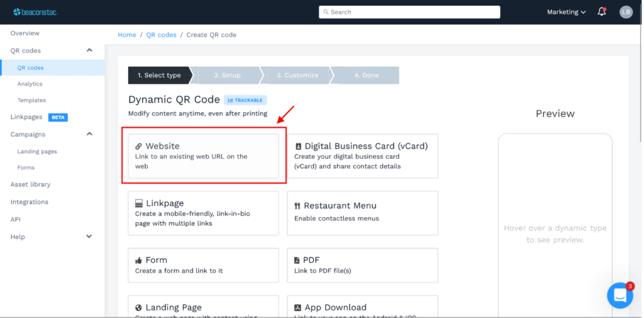This screenshot has width=644, height=318.
Task: Click the page vertical scrollbar
Action: point(640,82)
